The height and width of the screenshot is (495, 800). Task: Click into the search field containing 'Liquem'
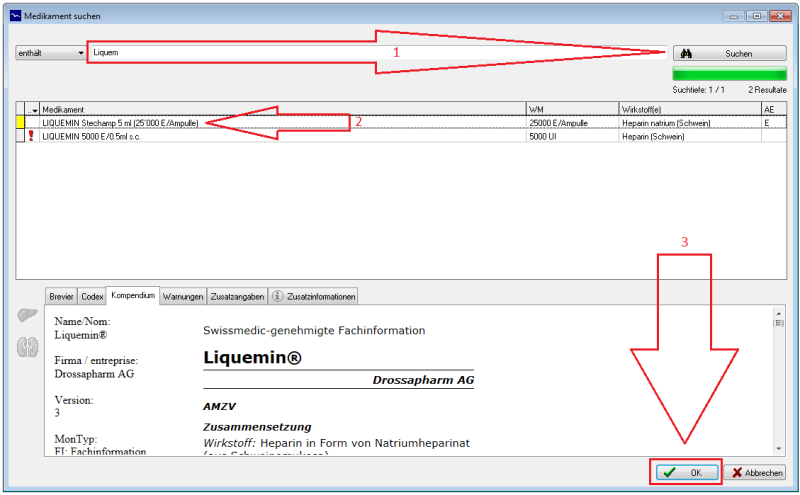[377, 53]
